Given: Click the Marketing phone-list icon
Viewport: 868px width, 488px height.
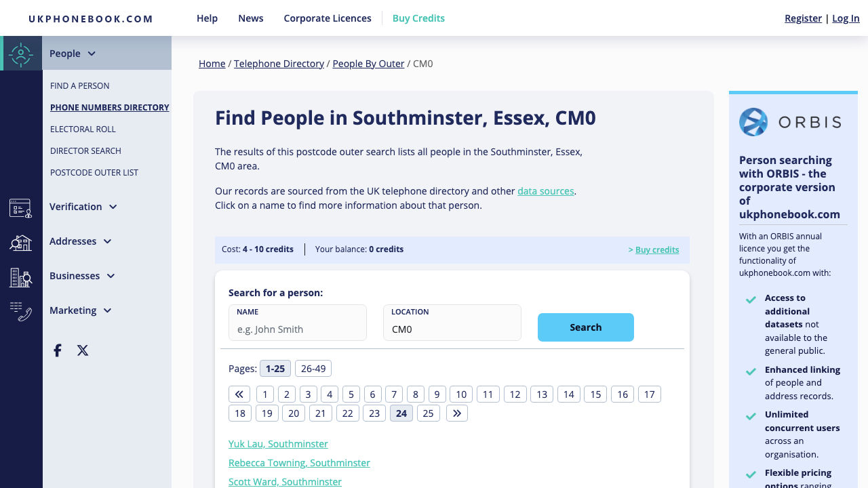Looking at the screenshot, I should pyautogui.click(x=20, y=312).
